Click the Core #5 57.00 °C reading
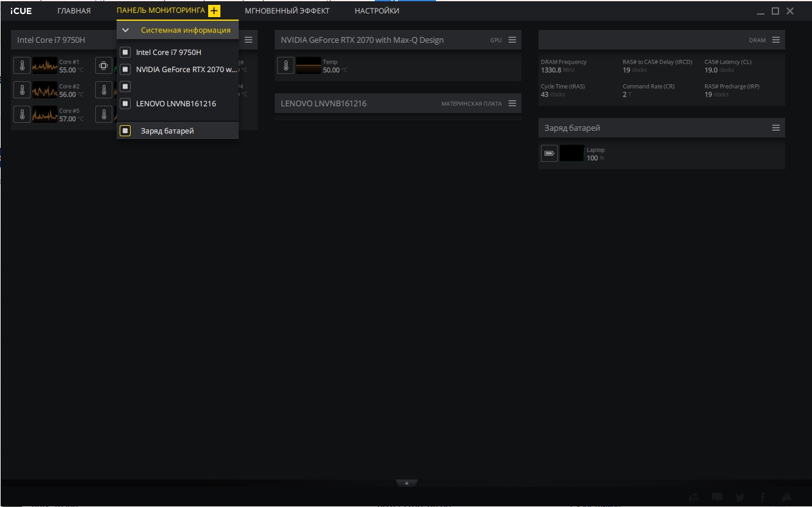 [71, 119]
